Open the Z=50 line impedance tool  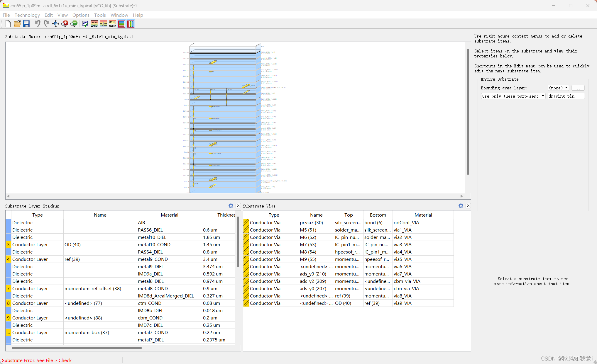tap(94, 24)
